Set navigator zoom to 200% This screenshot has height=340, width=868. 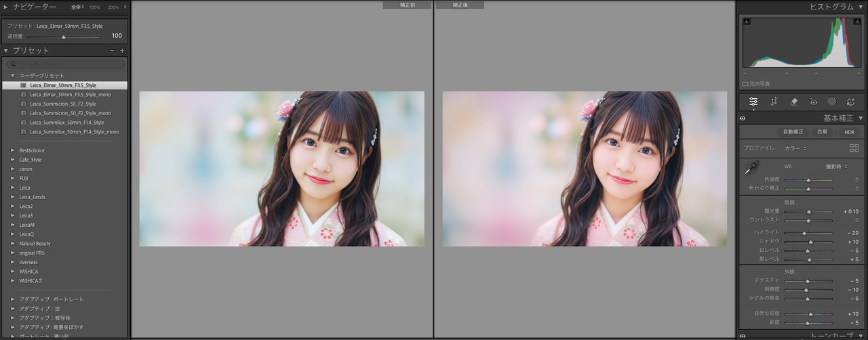(113, 7)
